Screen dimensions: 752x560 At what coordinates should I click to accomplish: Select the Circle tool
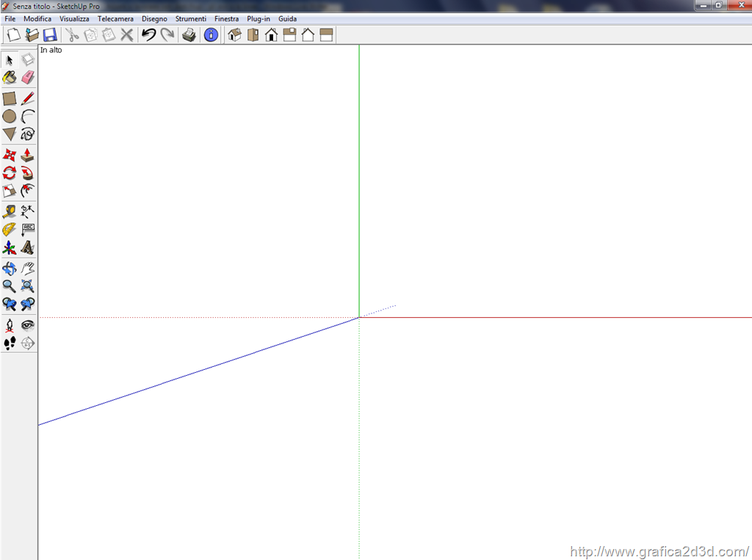coord(10,116)
